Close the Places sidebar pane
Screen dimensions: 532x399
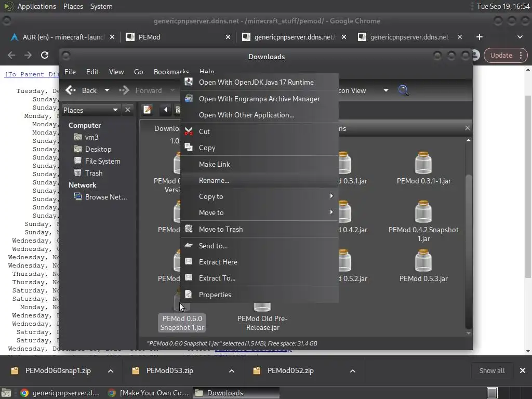tap(128, 110)
